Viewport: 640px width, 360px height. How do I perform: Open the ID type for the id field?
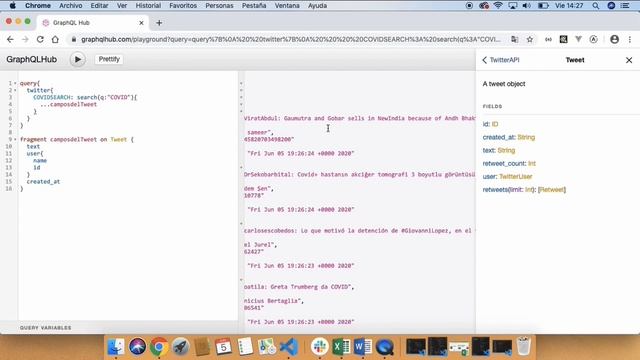pyautogui.click(x=495, y=124)
